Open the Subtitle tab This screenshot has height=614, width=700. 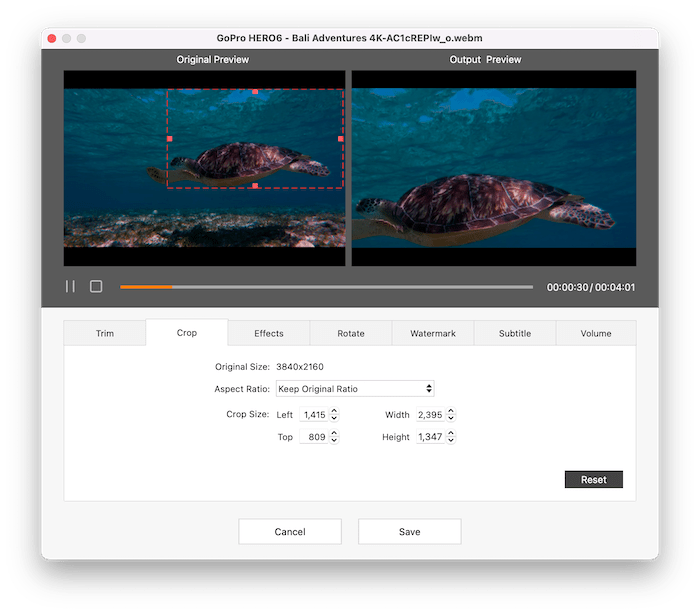point(515,333)
